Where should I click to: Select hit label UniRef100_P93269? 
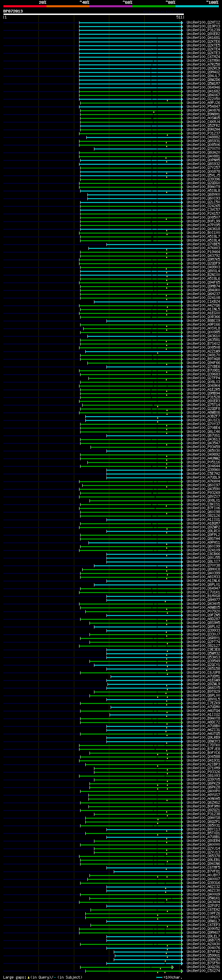(x=203, y=493)
